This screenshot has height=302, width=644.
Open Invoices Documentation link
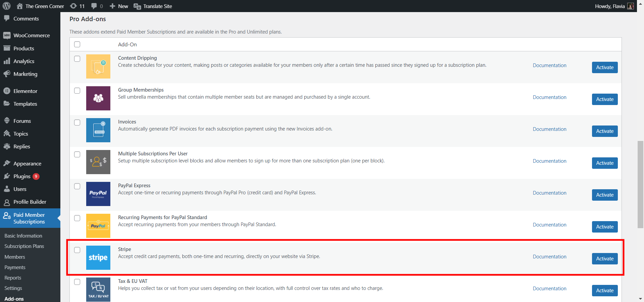pyautogui.click(x=549, y=129)
